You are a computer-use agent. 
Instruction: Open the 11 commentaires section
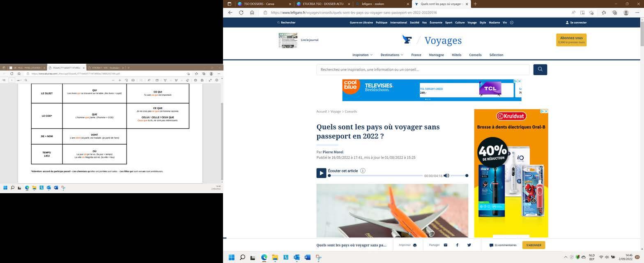click(x=503, y=245)
